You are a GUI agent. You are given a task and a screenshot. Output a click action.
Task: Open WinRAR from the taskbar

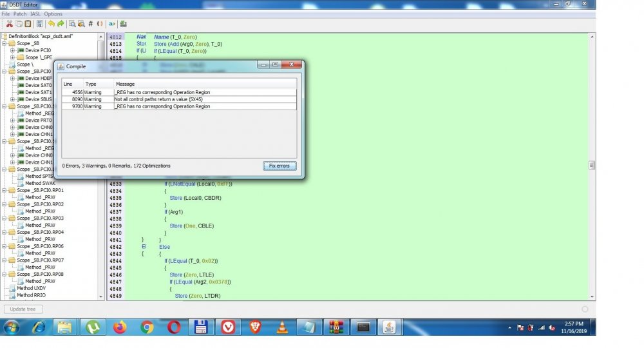(336, 327)
